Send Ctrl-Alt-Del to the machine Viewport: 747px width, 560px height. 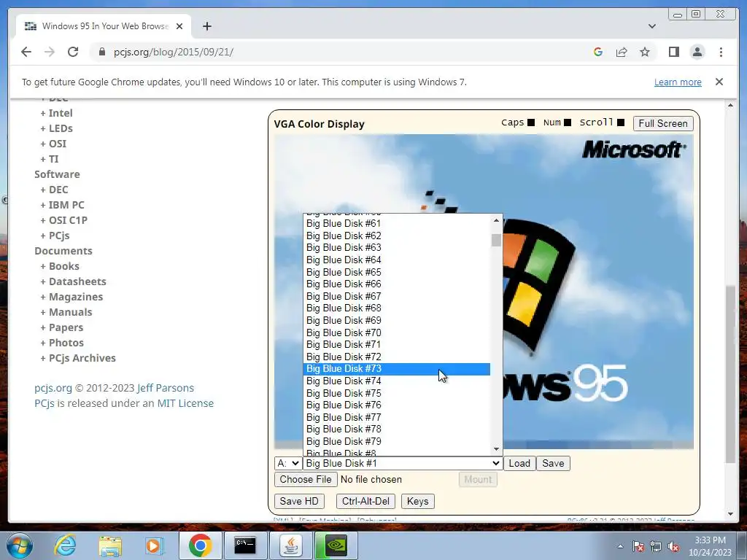(x=365, y=502)
